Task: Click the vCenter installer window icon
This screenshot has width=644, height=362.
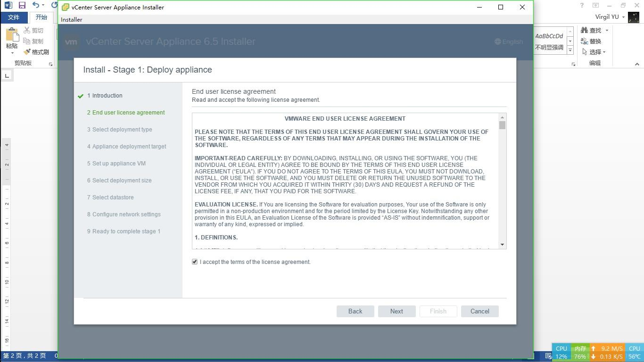Action: pos(66,7)
